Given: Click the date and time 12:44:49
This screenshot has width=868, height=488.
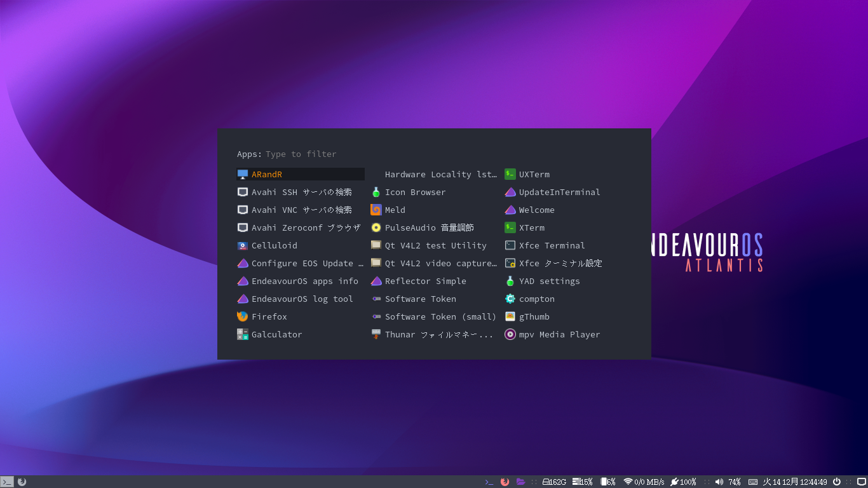Looking at the screenshot, I should point(795,482).
